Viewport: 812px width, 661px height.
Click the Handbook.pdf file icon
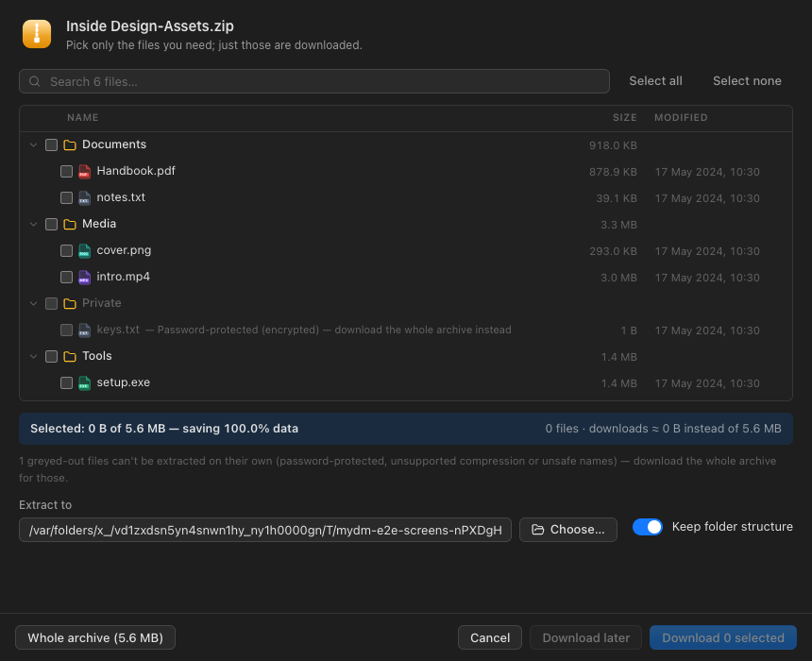(84, 172)
